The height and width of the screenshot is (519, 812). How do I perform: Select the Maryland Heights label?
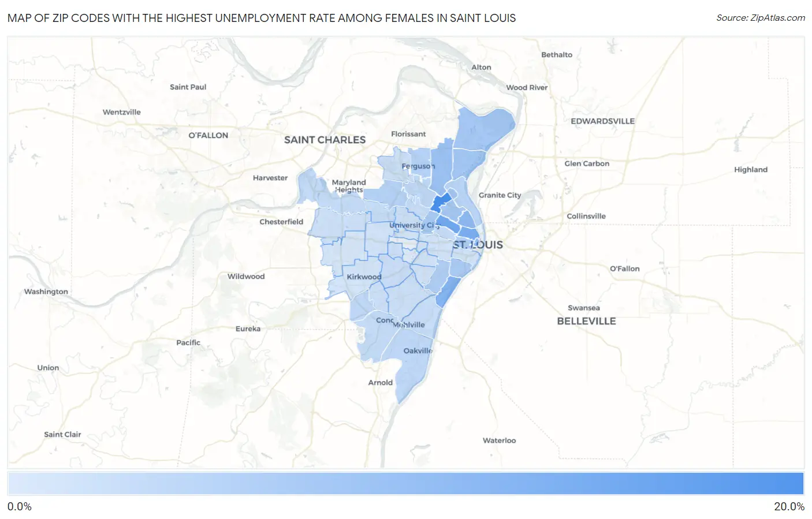[x=349, y=186]
